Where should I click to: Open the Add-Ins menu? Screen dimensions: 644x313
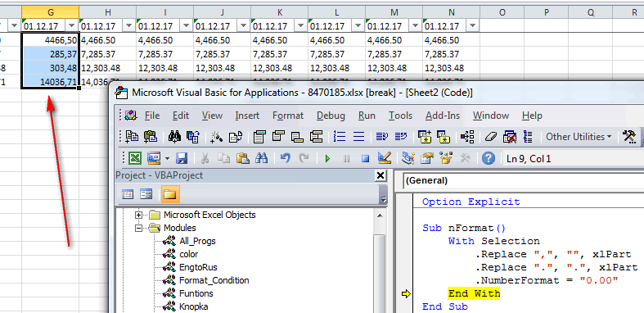(443, 116)
